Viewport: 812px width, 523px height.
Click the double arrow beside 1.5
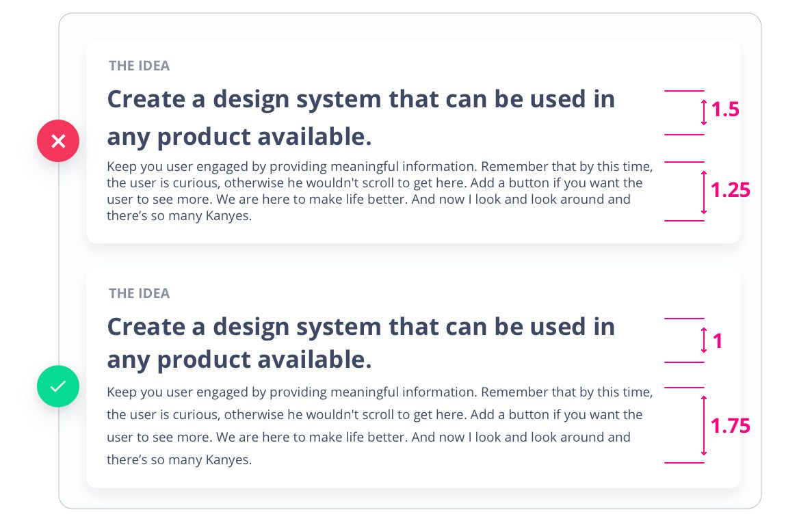[704, 112]
